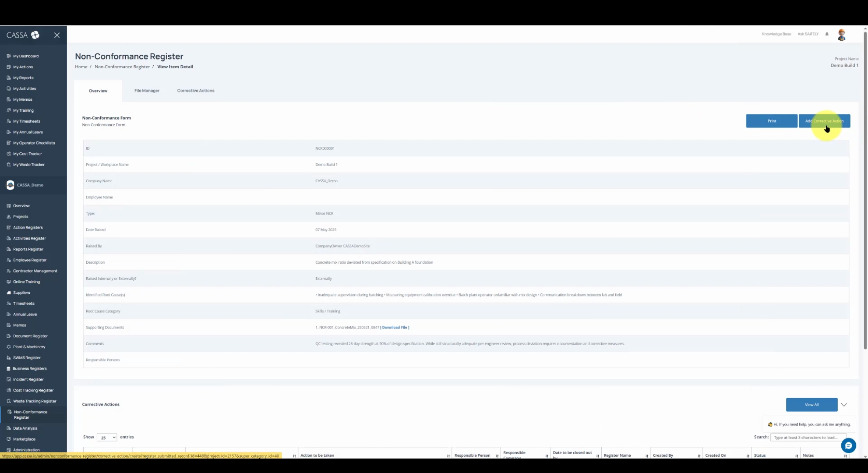Click the Download File link
This screenshot has width=868, height=473.
pyautogui.click(x=395, y=328)
